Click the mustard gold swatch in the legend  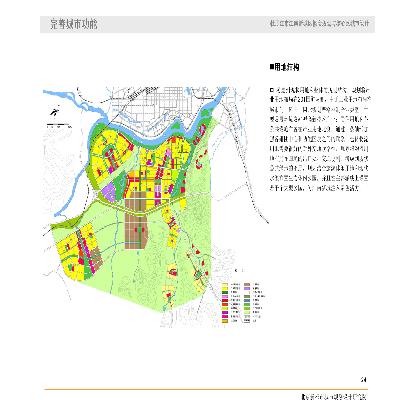point(225,321)
